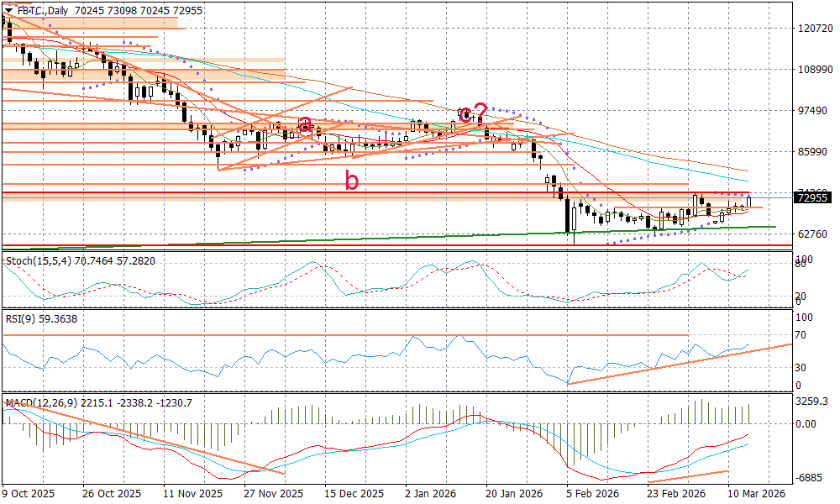
Task: Click the 62760 price axis level
Action: [x=813, y=234]
